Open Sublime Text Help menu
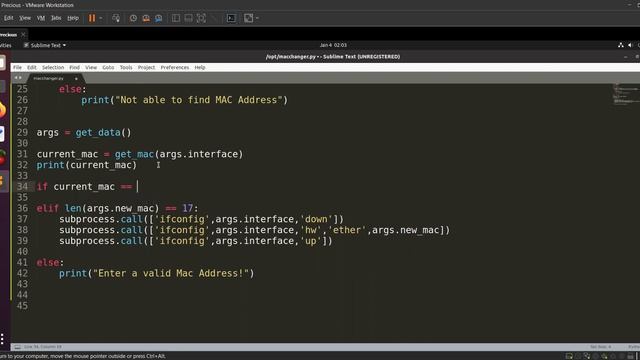Viewport: 640px width, 360px height. click(200, 67)
